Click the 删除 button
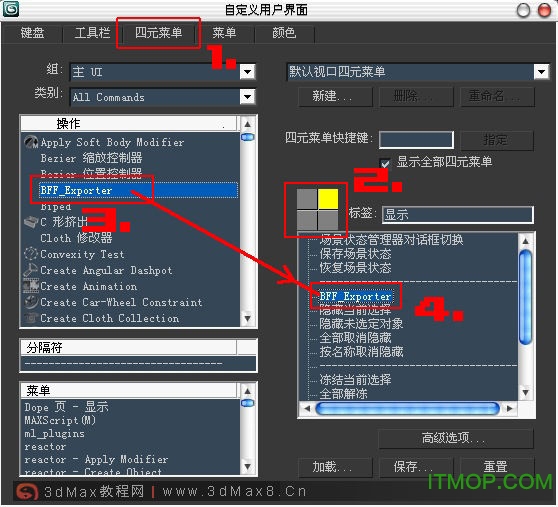This screenshot has width=558, height=507. coord(416,96)
